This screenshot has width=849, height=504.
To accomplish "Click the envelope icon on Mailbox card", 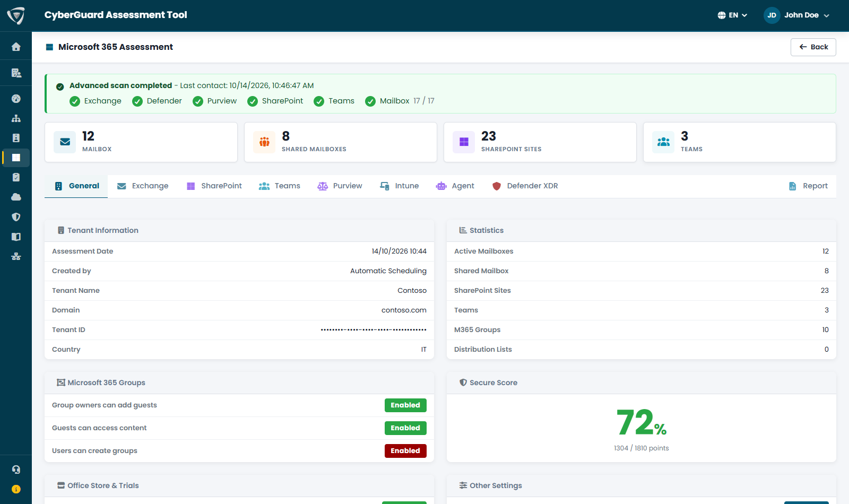I will coord(65,142).
